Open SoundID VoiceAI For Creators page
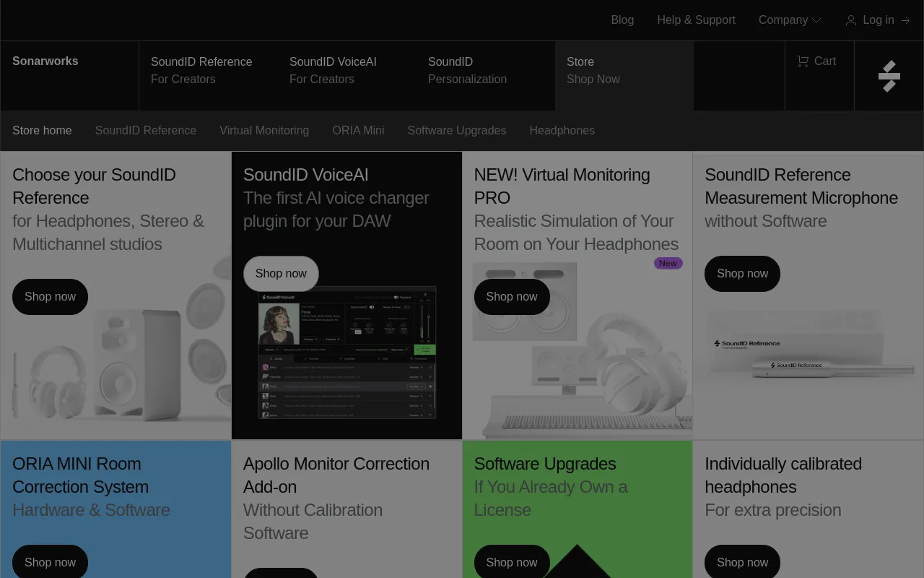Screen dimensions: 924x578 click(x=333, y=70)
